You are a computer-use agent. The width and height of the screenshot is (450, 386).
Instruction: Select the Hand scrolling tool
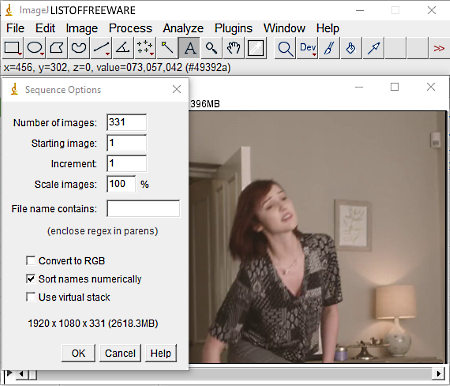click(x=233, y=48)
